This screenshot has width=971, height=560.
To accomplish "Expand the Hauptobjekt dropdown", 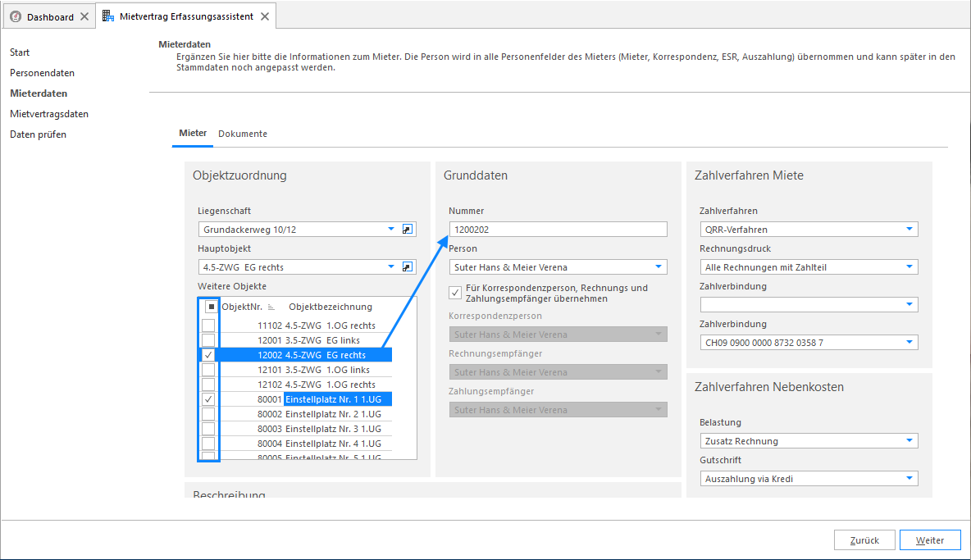I will click(390, 267).
